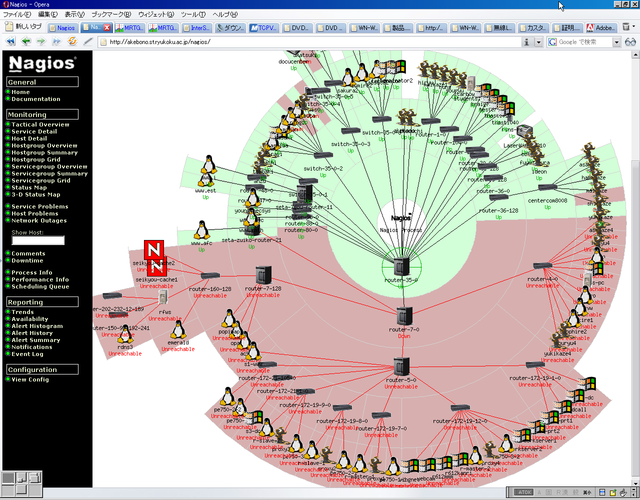Open the ヘルプ menu
This screenshot has width=640, height=500.
[225, 14]
